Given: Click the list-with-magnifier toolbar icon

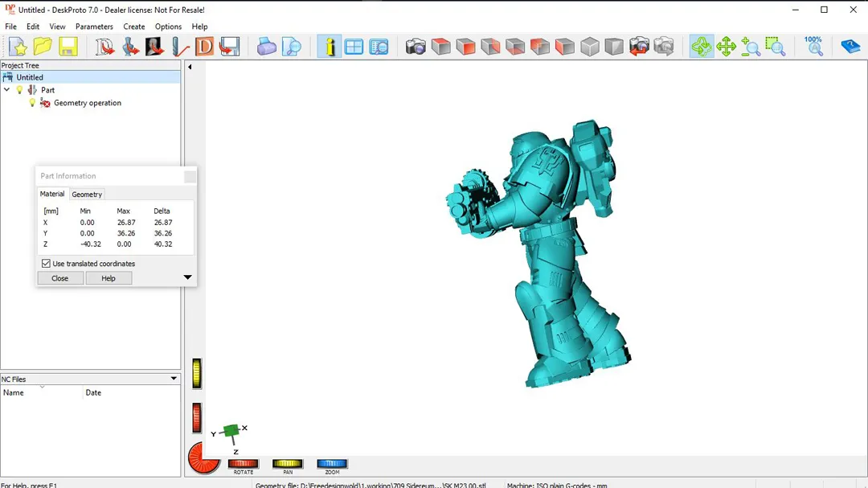Looking at the screenshot, I should point(379,47).
